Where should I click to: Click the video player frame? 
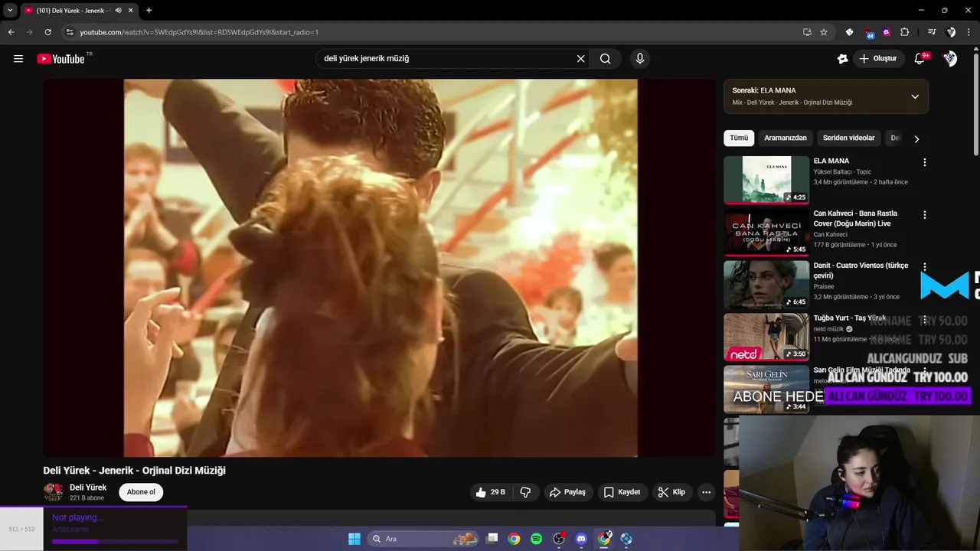coord(380,268)
